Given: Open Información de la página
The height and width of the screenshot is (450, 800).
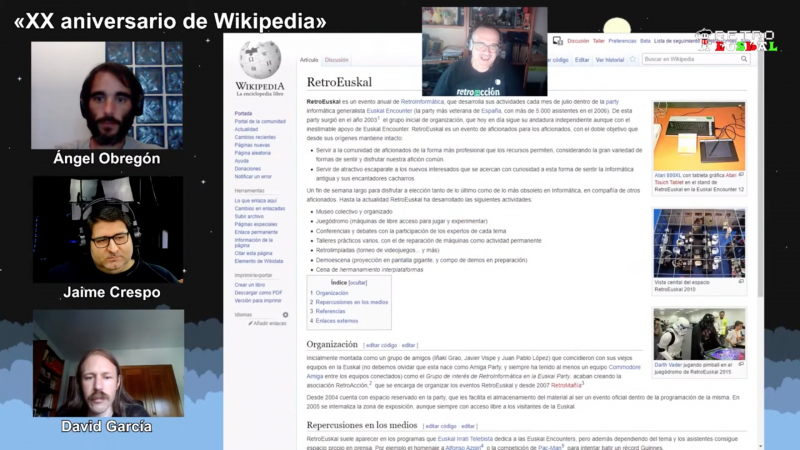Looking at the screenshot, I should click(x=254, y=242).
